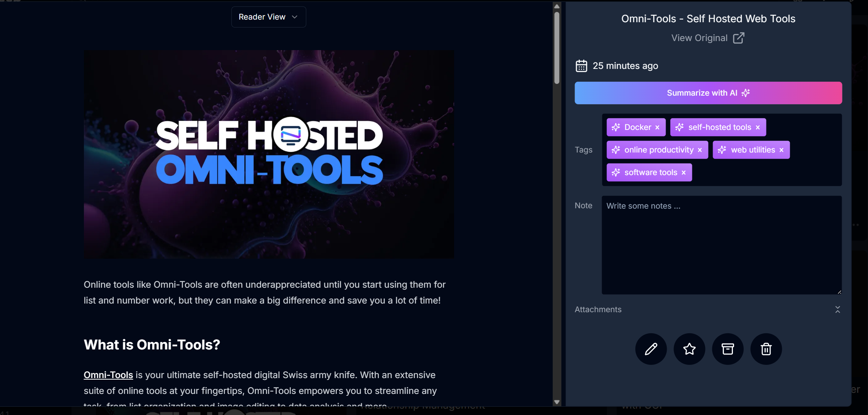Click the pencil edit bookmark icon

(x=651, y=349)
